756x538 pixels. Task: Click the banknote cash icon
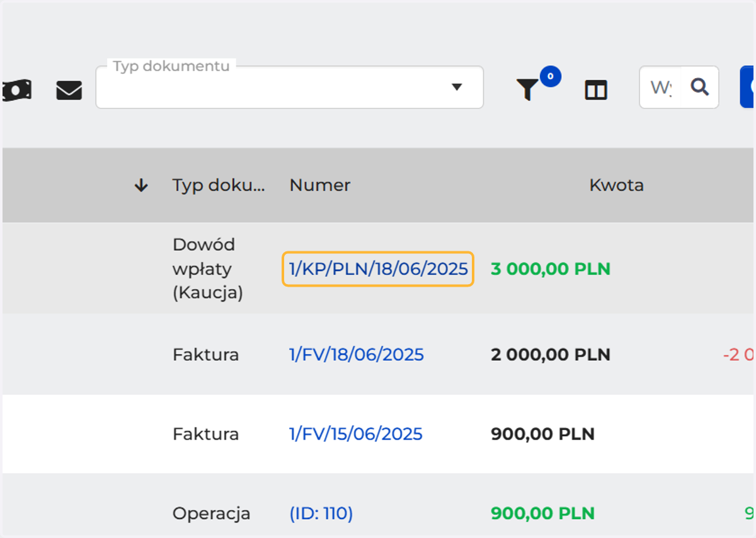pyautogui.click(x=16, y=90)
